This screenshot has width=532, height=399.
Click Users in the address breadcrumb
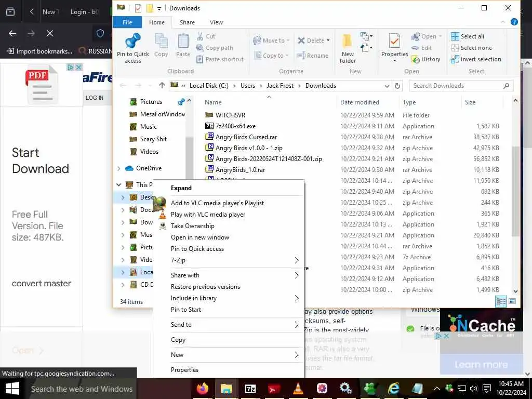pyautogui.click(x=248, y=86)
